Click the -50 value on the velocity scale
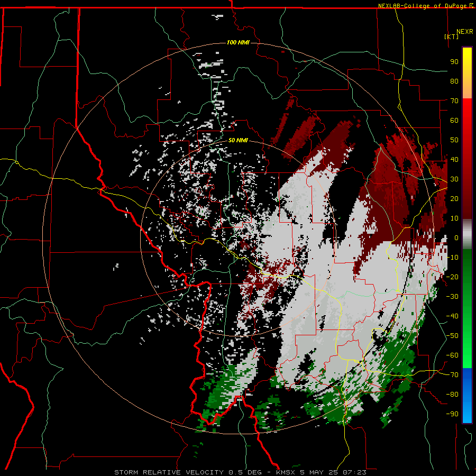Viewport: 476px width, 476px height. [452, 335]
